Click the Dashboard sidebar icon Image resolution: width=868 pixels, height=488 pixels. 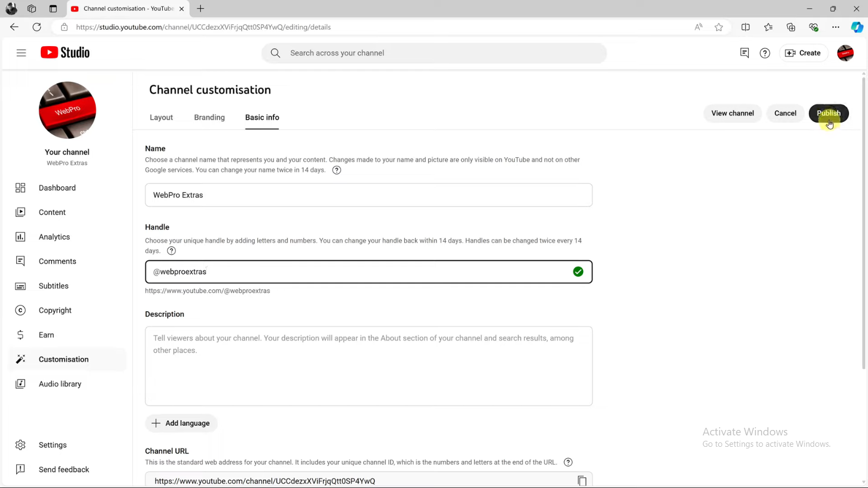(21, 188)
